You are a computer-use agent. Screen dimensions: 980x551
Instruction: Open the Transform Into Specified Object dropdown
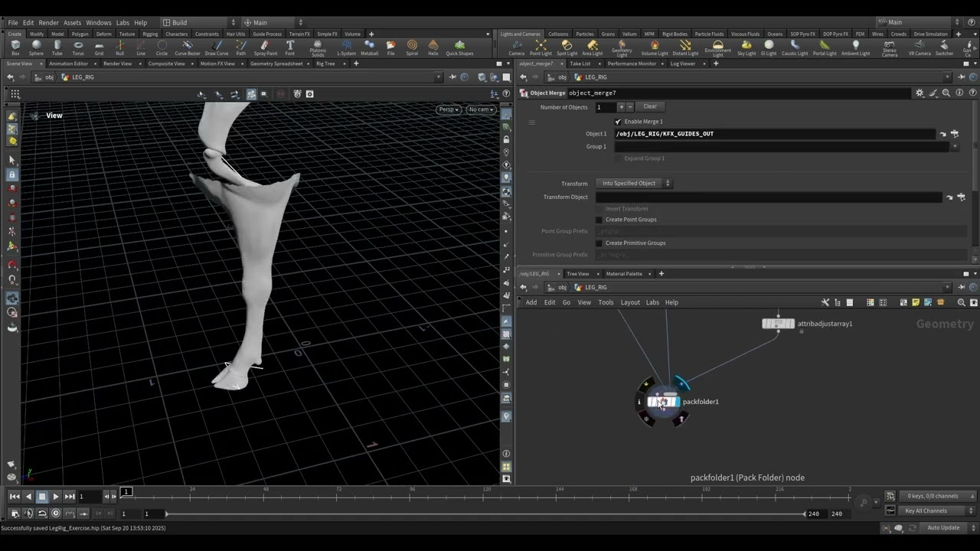coord(634,184)
